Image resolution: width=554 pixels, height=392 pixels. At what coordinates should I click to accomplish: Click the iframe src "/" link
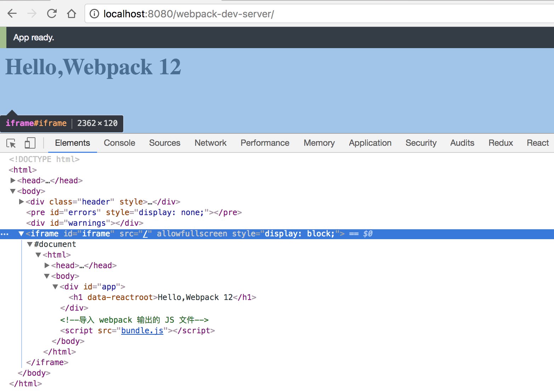[x=145, y=234]
